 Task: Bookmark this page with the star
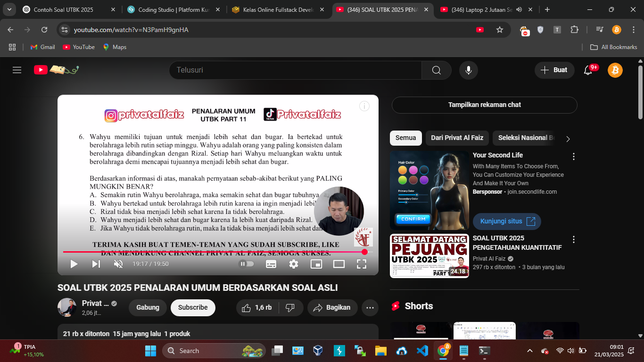(x=500, y=30)
